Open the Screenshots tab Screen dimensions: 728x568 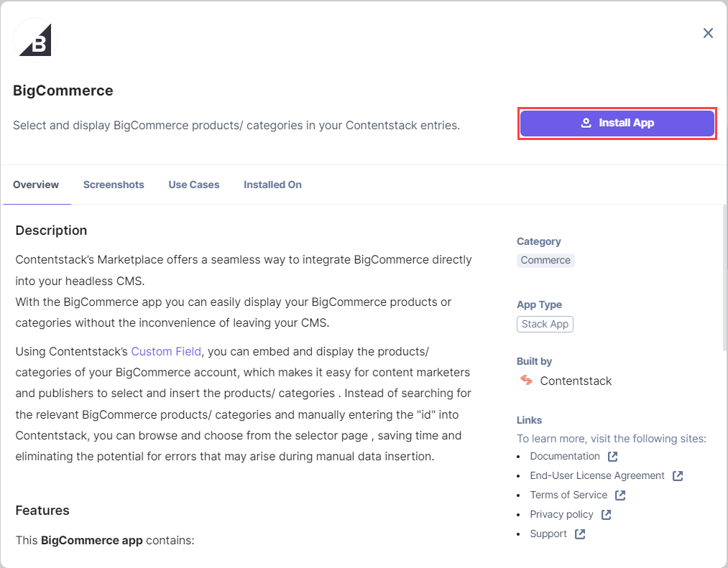pos(114,185)
